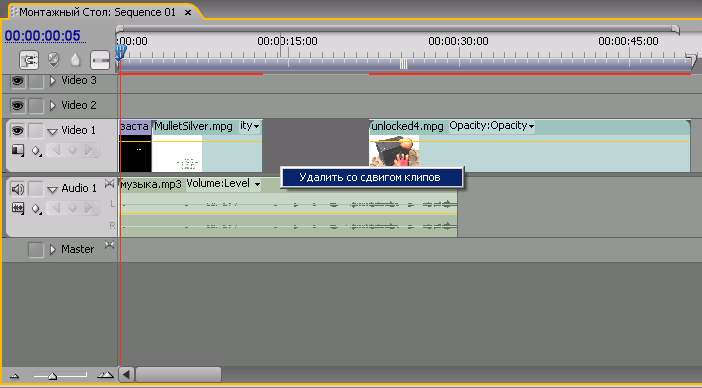Click the viewing area bar right end handle

point(676,30)
